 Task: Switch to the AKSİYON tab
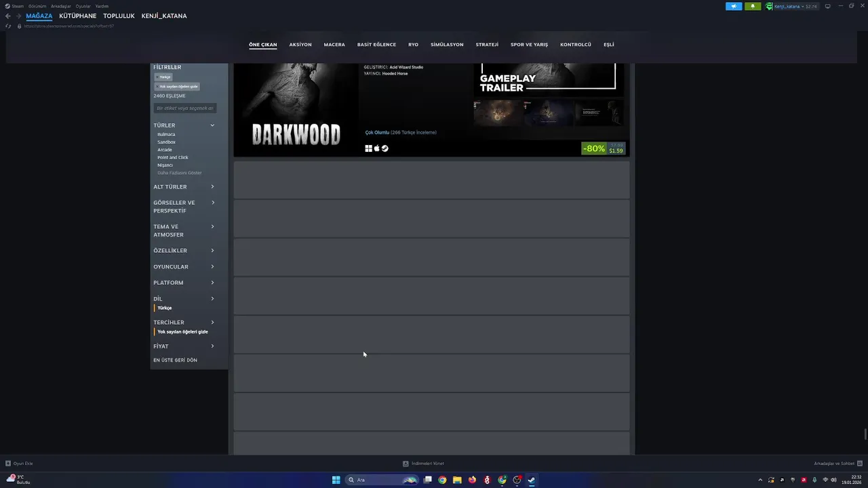(300, 45)
